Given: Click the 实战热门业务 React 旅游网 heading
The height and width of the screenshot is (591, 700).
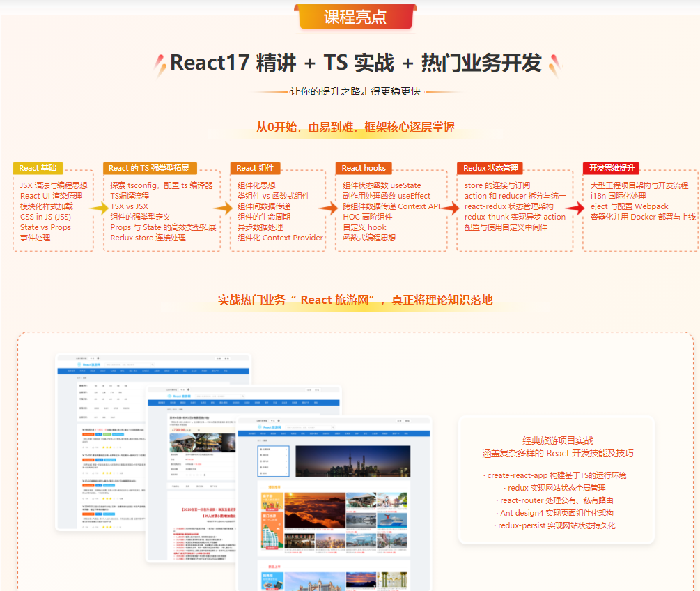Looking at the screenshot, I should [x=355, y=300].
